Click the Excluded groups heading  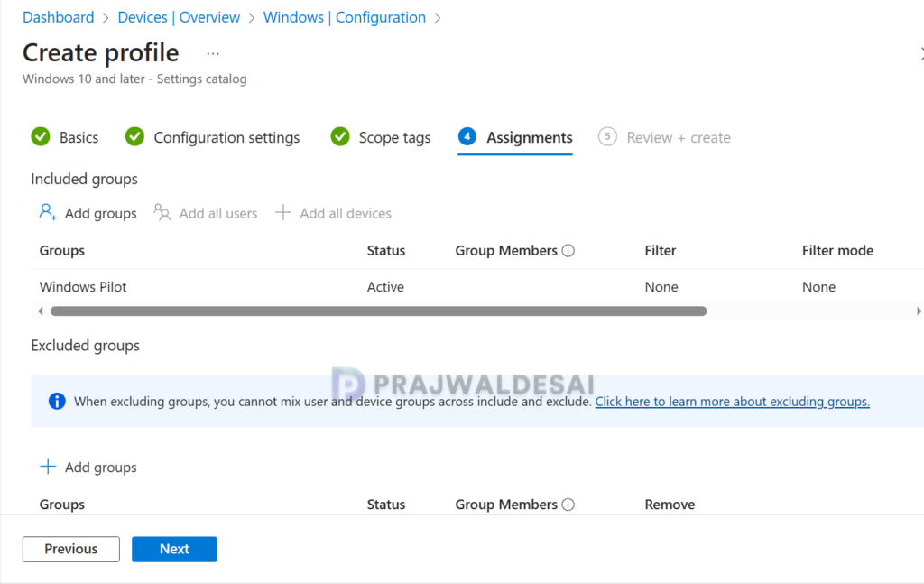86,346
